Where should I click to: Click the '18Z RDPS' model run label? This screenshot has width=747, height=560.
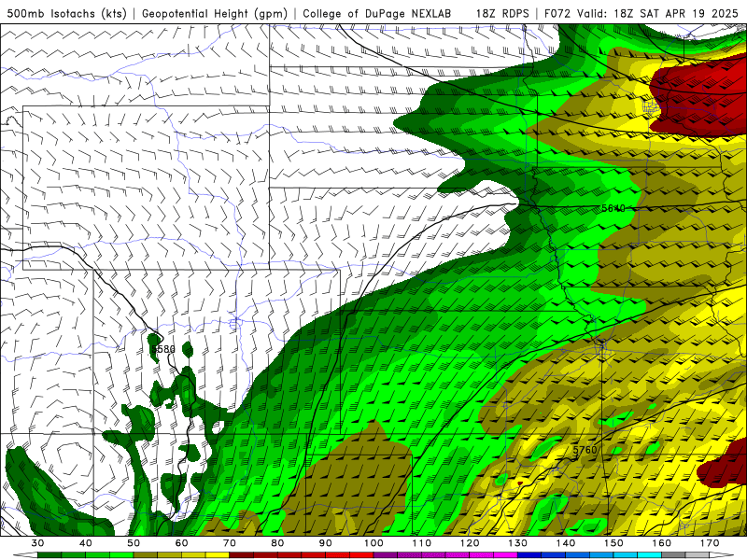click(x=502, y=13)
